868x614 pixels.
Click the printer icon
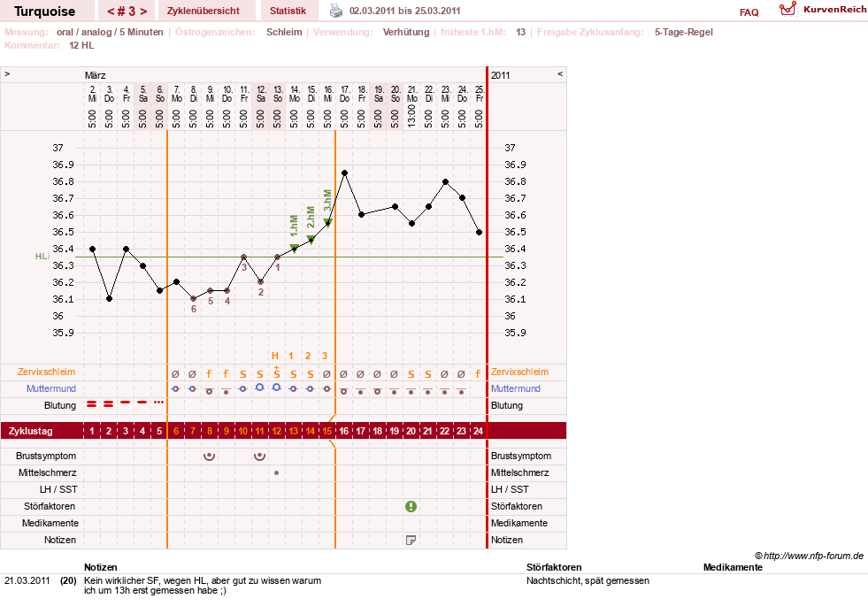click(336, 11)
